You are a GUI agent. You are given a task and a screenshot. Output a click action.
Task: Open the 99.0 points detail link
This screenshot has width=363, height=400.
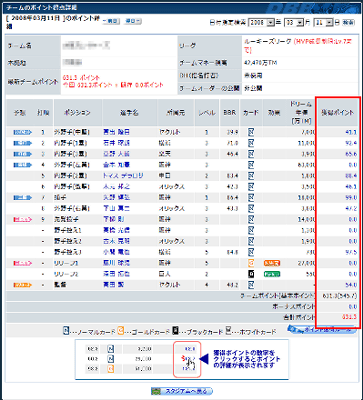click(x=351, y=198)
